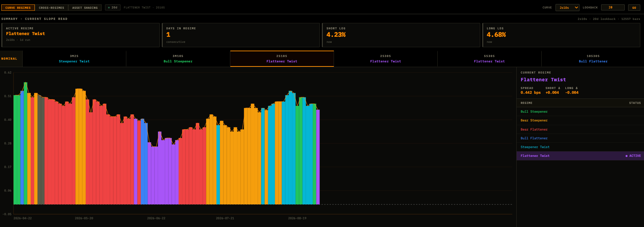Screen dimensions: 644x227
Task: Select the 3M10S Bull Steepener curve
Action: pos(178,59)
